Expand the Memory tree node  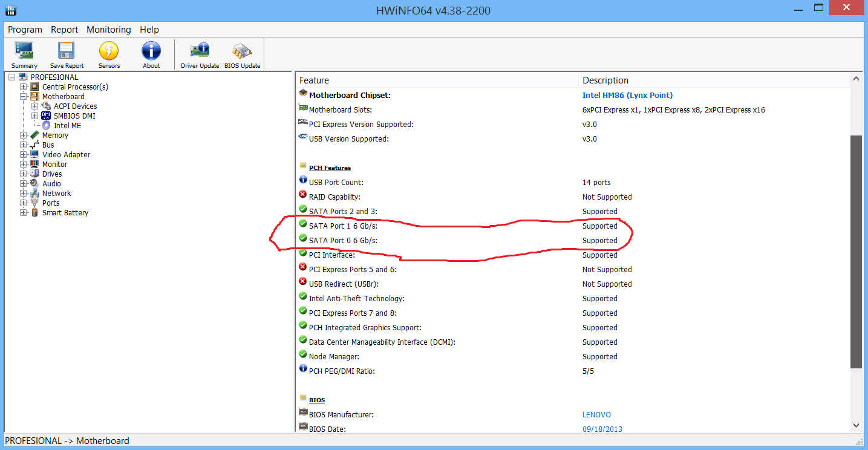[24, 135]
